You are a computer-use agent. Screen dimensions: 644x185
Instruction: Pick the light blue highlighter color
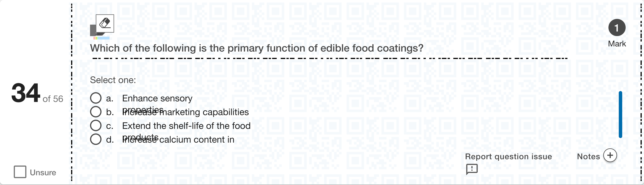[104, 38]
